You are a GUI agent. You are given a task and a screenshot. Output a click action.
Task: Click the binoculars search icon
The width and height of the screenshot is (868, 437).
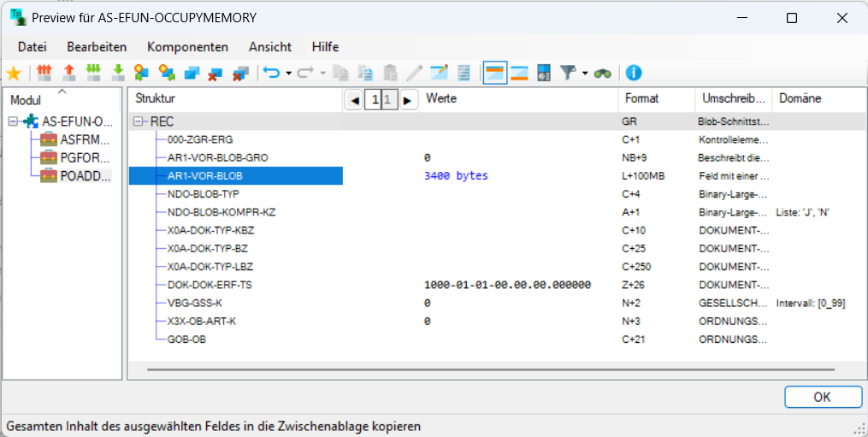point(604,74)
